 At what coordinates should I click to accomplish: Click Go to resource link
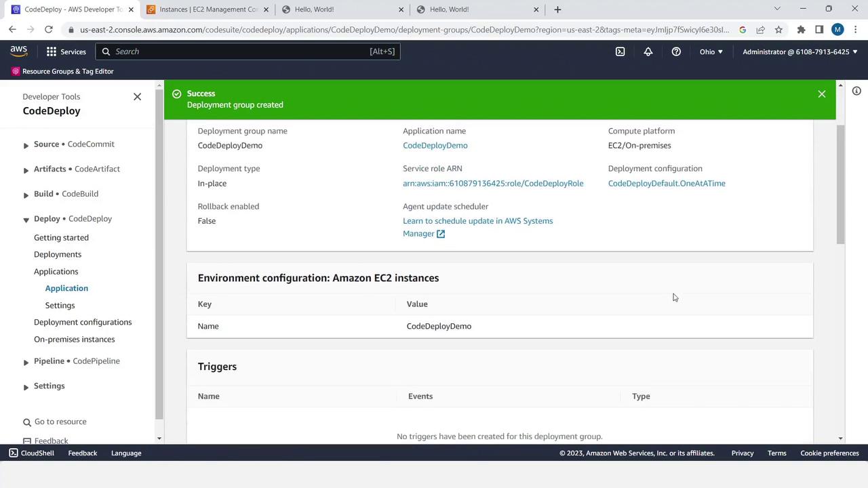[60, 422]
